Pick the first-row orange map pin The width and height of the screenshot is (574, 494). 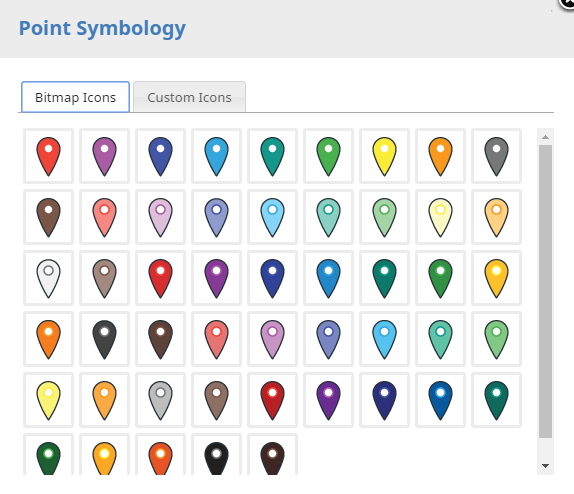point(440,156)
